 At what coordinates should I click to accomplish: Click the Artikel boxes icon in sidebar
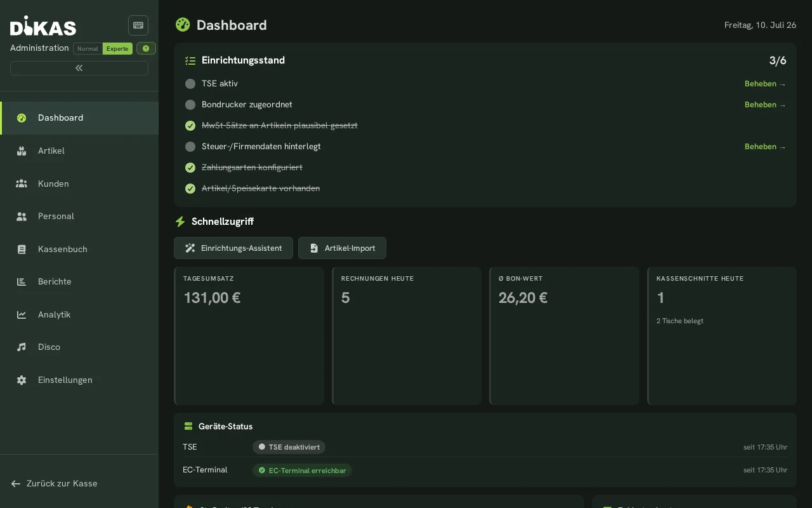22,150
